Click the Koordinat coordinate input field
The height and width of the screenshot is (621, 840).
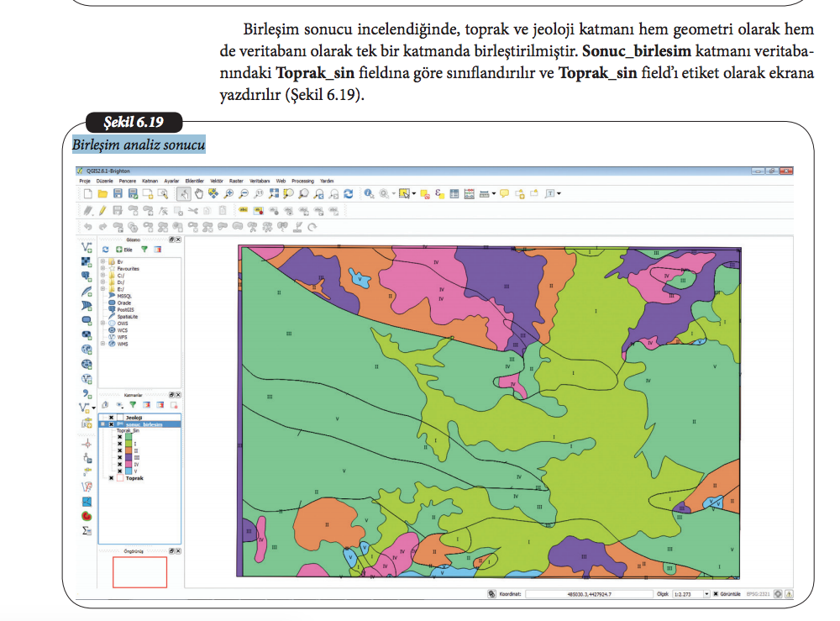[588, 593]
